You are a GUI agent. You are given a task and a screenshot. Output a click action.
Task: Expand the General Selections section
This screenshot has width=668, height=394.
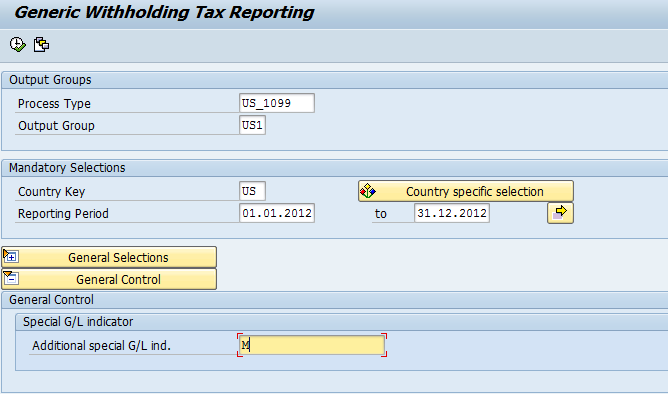click(109, 257)
